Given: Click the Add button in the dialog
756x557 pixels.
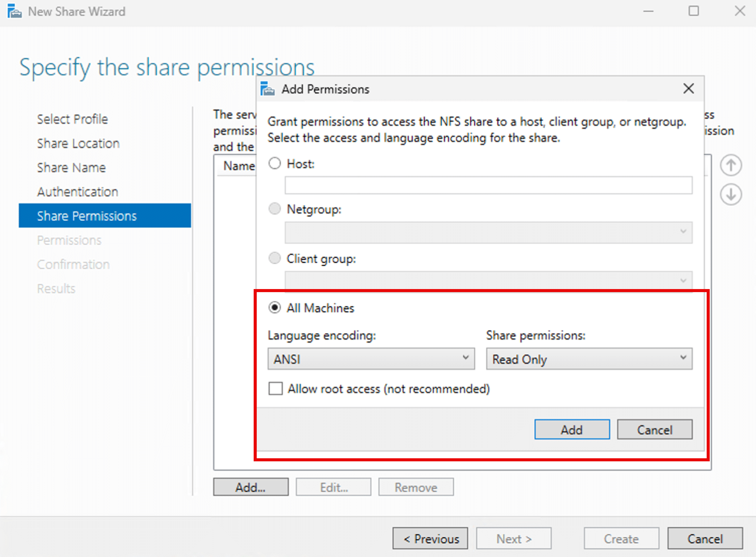Looking at the screenshot, I should tap(572, 429).
